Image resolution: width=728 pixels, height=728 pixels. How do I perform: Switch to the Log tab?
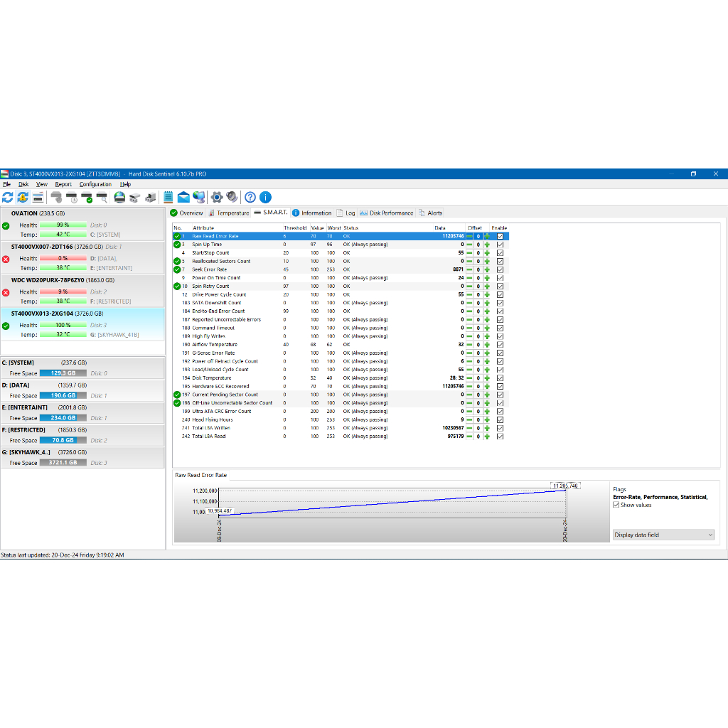346,213
